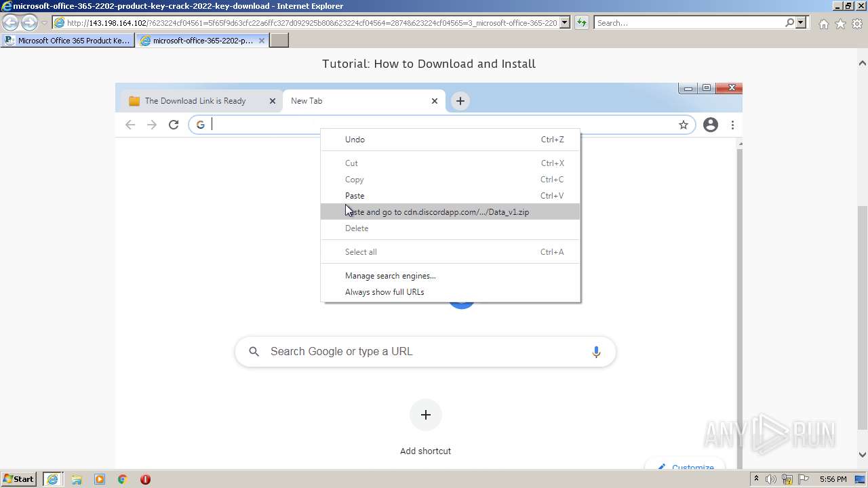Click the Add shortcut plus circle
868x488 pixels.
(426, 415)
